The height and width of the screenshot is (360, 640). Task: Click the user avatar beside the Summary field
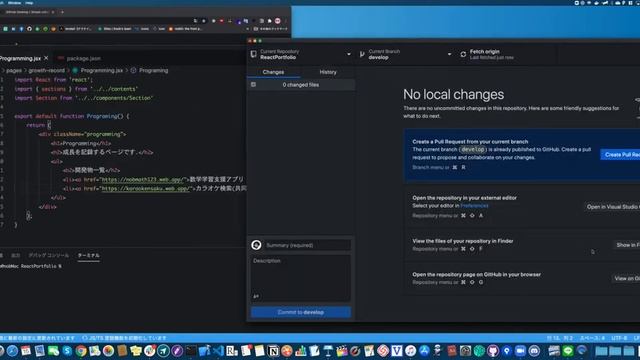tap(256, 245)
